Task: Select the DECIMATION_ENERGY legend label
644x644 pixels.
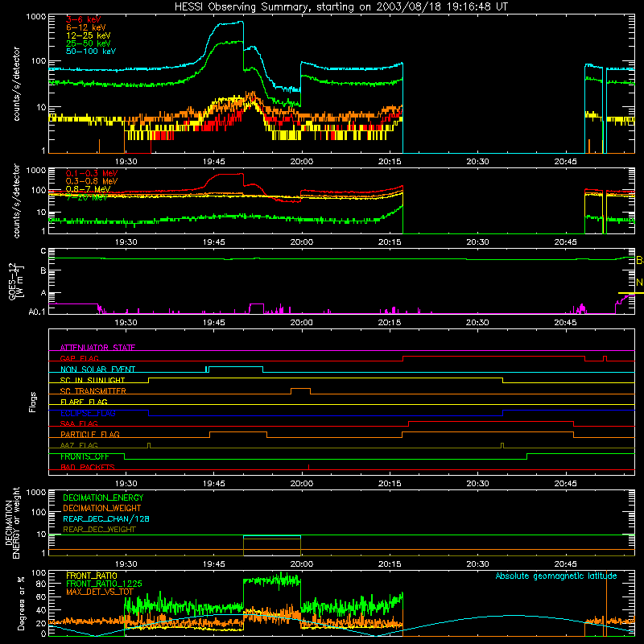Action: (x=103, y=497)
